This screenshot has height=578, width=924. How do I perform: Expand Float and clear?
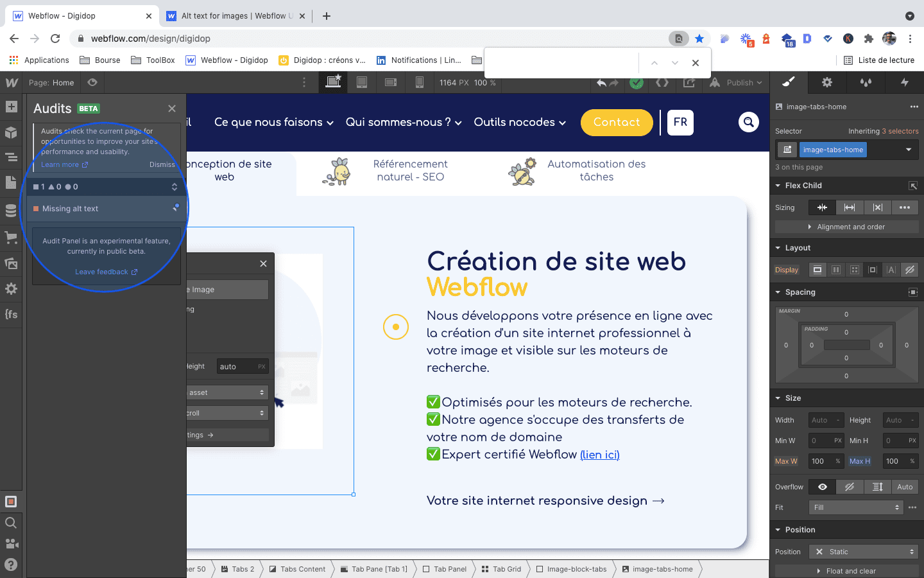(847, 571)
